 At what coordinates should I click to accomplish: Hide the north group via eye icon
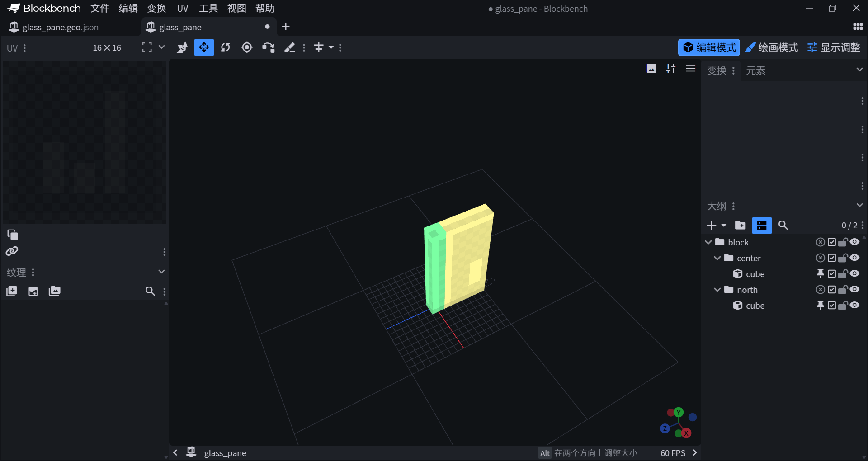tap(854, 290)
